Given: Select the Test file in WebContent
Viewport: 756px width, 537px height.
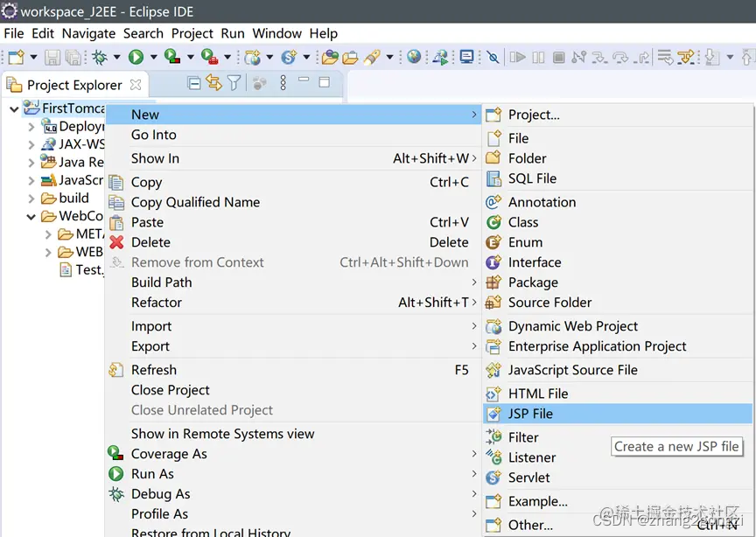Looking at the screenshot, I should (81, 270).
